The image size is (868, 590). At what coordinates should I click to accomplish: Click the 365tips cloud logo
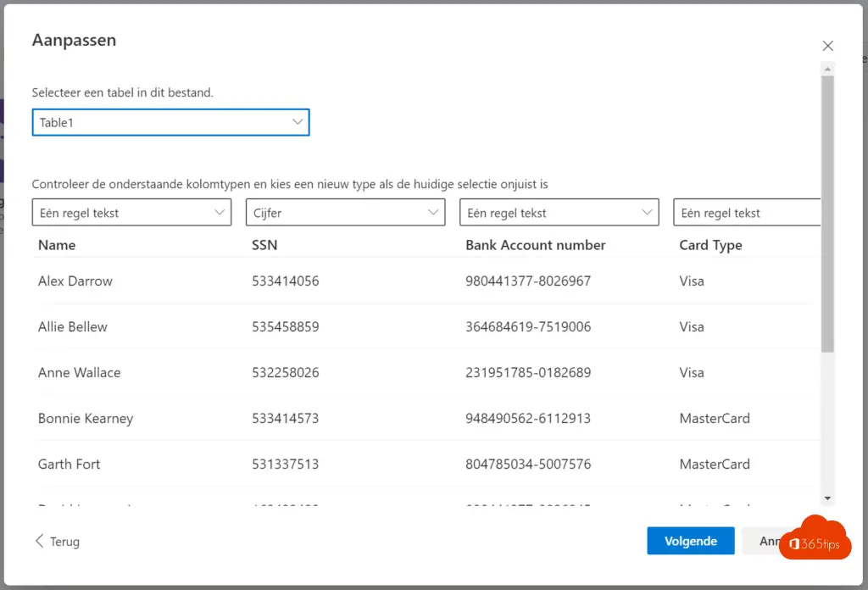coord(814,539)
